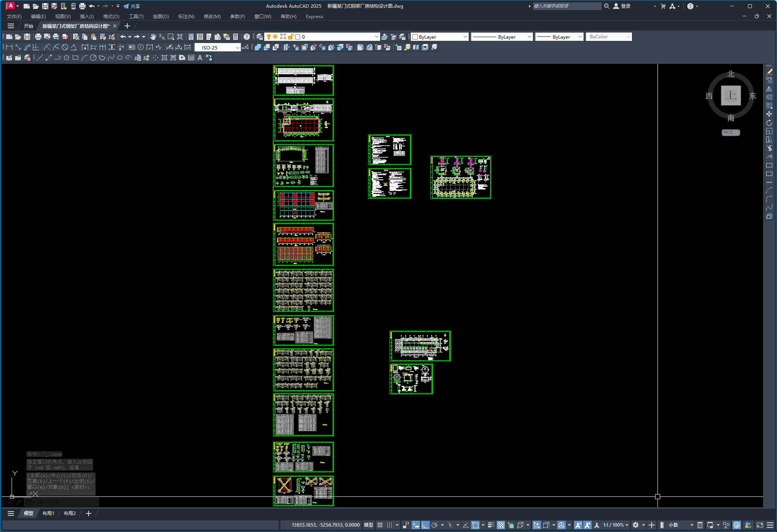Viewport: 777px width, 532px height.
Task: Toggle the drawing grid display
Action: click(x=380, y=525)
